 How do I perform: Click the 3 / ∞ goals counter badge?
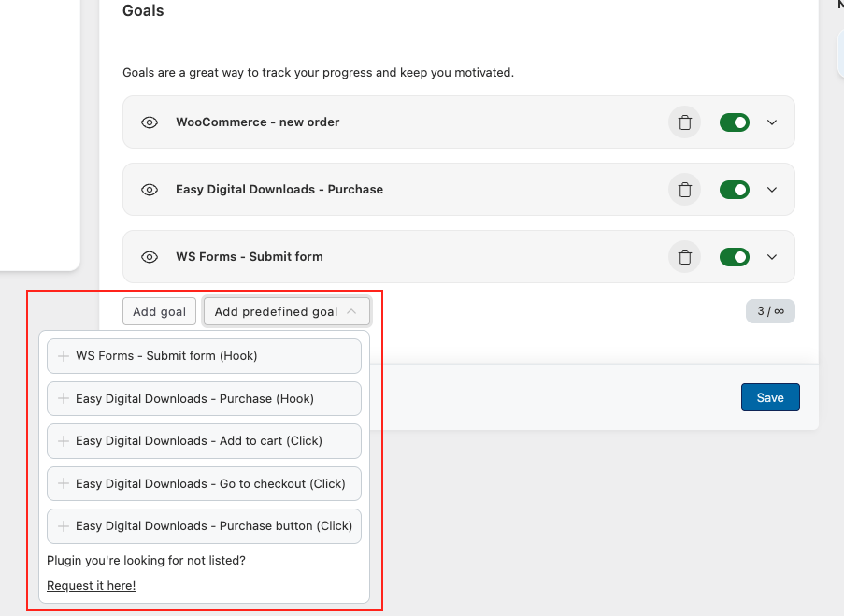pos(770,311)
